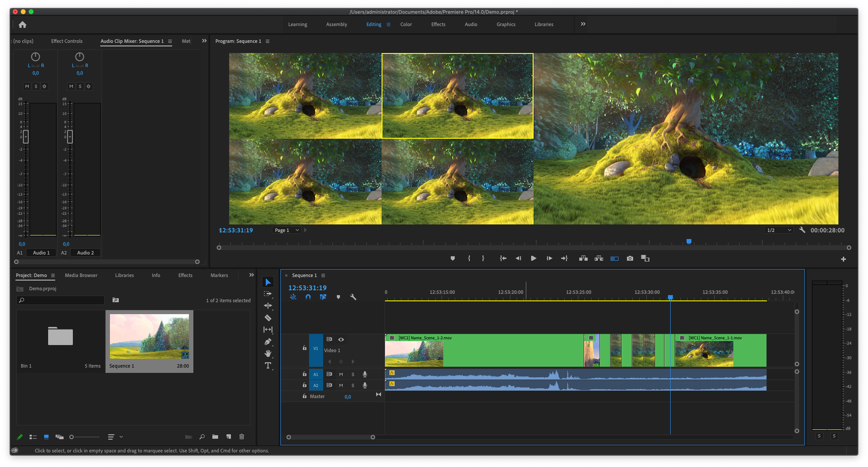Screen dimensions: 868x467
Task: Show hidden source panel tabs
Action: [204, 41]
